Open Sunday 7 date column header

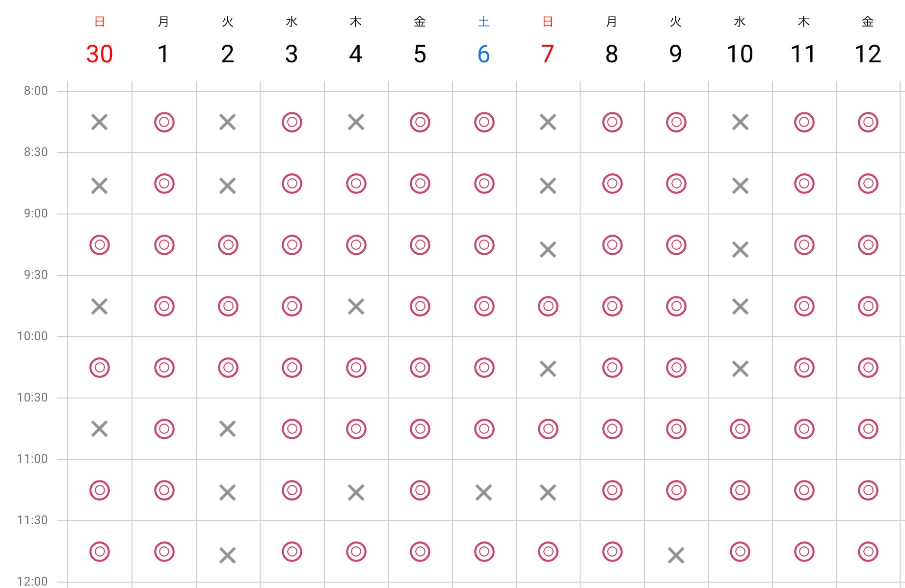click(548, 53)
